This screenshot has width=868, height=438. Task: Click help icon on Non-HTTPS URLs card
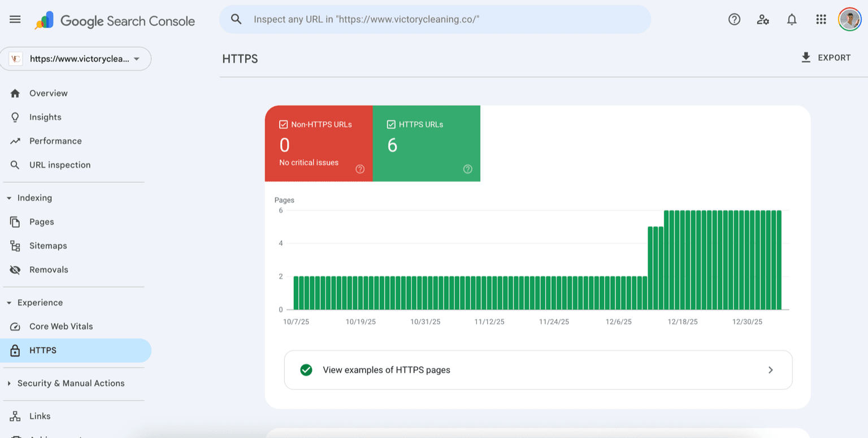pos(360,169)
